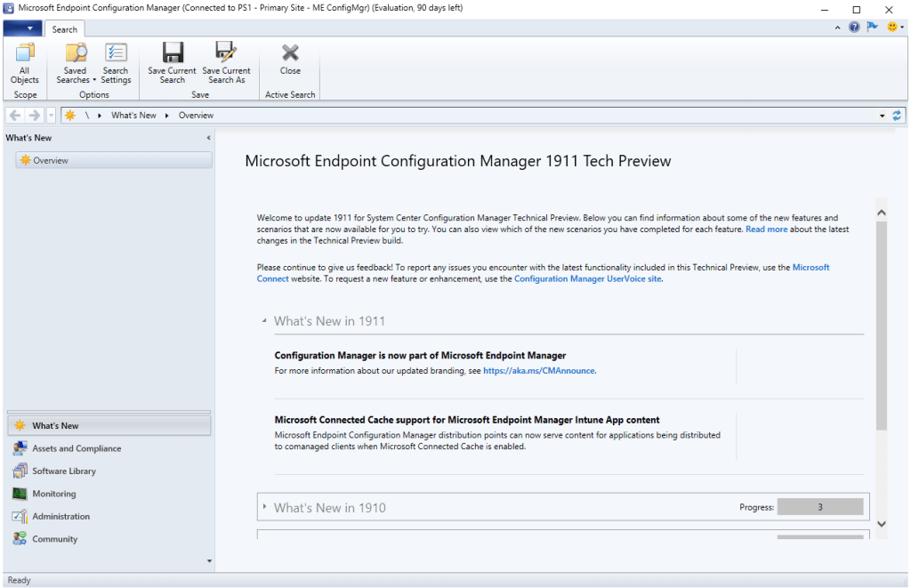Image resolution: width=911 pixels, height=588 pixels.
Task: Follow the Read more link
Action: tap(766, 230)
